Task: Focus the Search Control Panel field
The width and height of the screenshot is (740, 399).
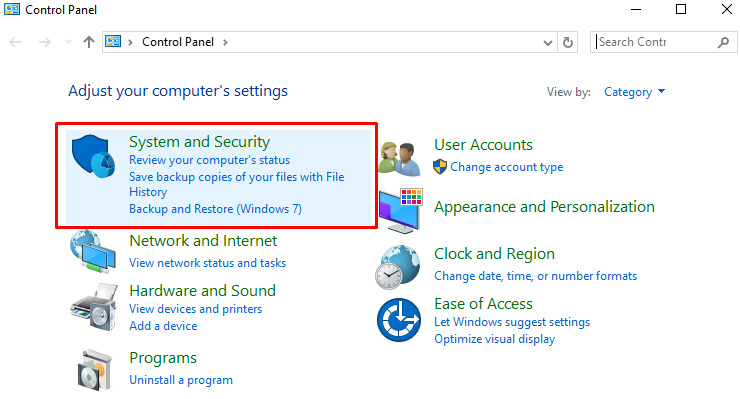Action: (x=656, y=42)
